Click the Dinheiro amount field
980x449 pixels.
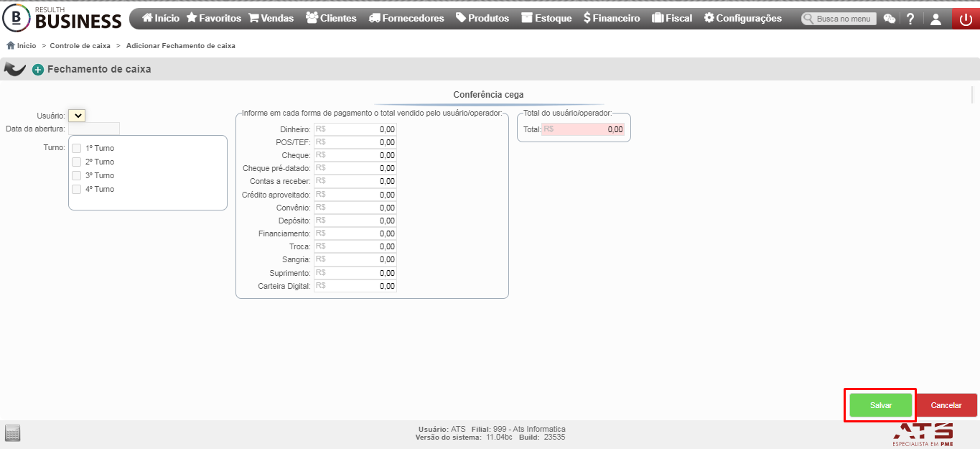pos(355,129)
